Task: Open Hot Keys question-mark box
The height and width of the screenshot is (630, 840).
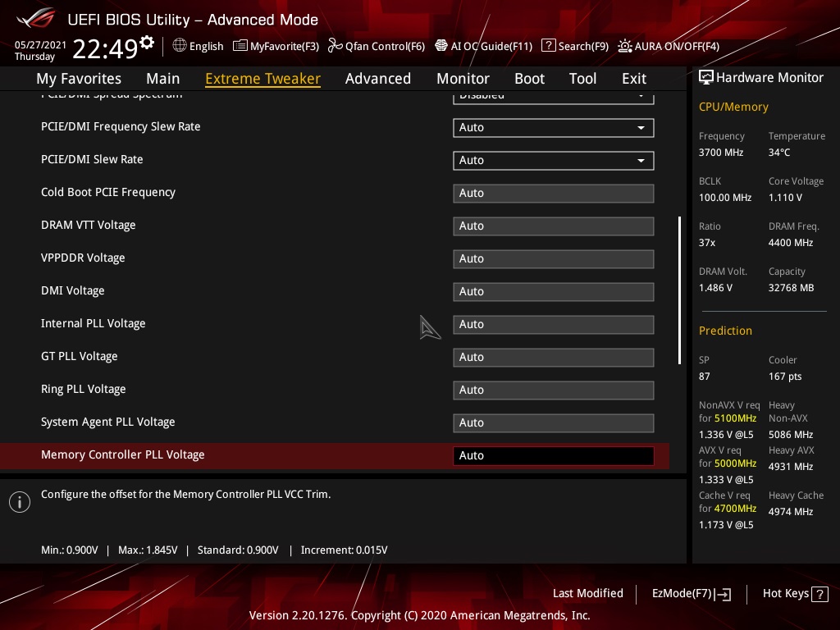Action: pyautogui.click(x=819, y=594)
